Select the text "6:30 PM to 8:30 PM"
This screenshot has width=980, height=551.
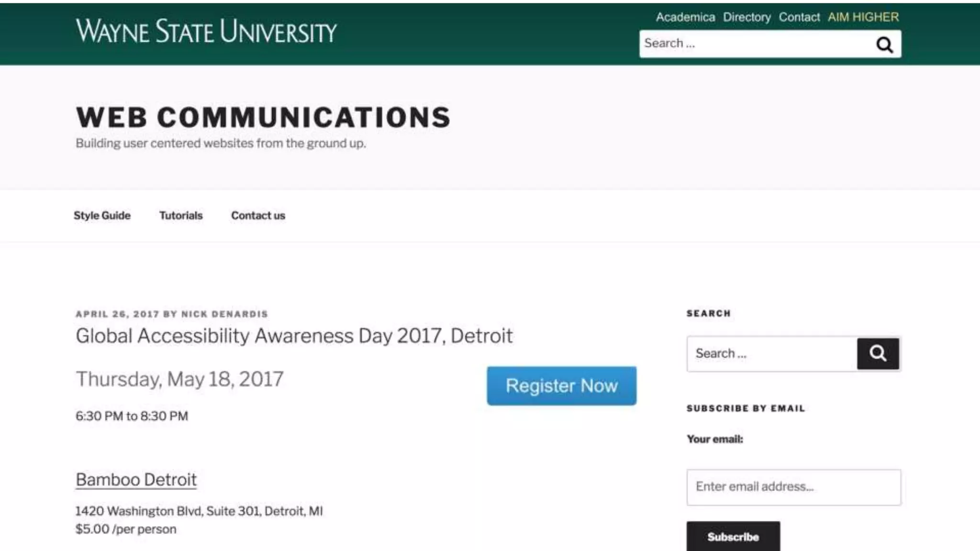(132, 416)
